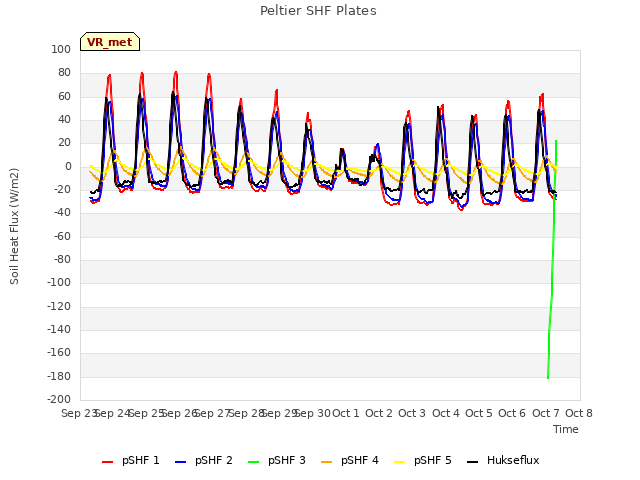Click the orange pSHF 4 legend swatch
Screen dimensions: 640x480
click(327, 462)
